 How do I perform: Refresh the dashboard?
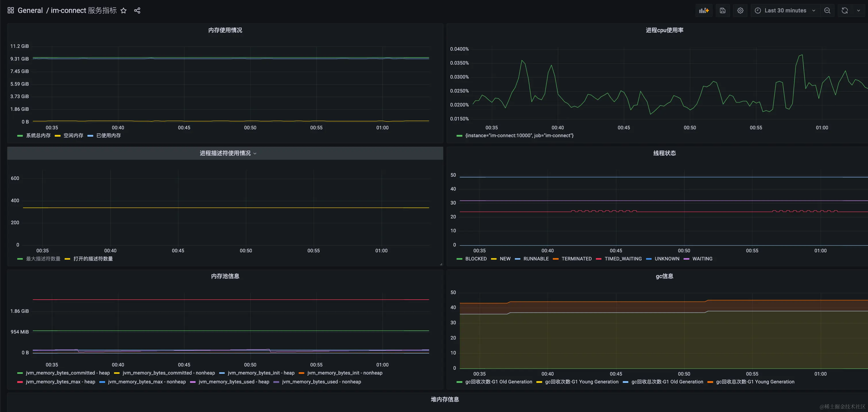click(x=844, y=10)
